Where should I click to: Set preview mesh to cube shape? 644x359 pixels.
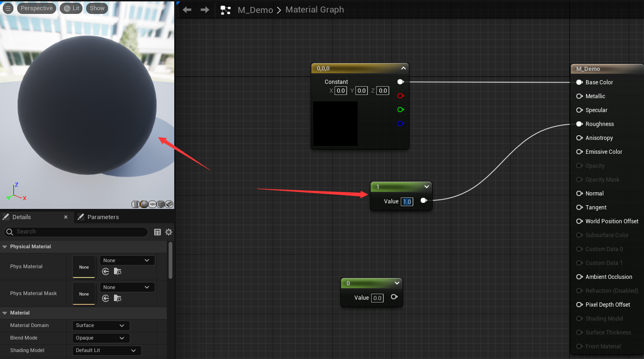tap(161, 204)
